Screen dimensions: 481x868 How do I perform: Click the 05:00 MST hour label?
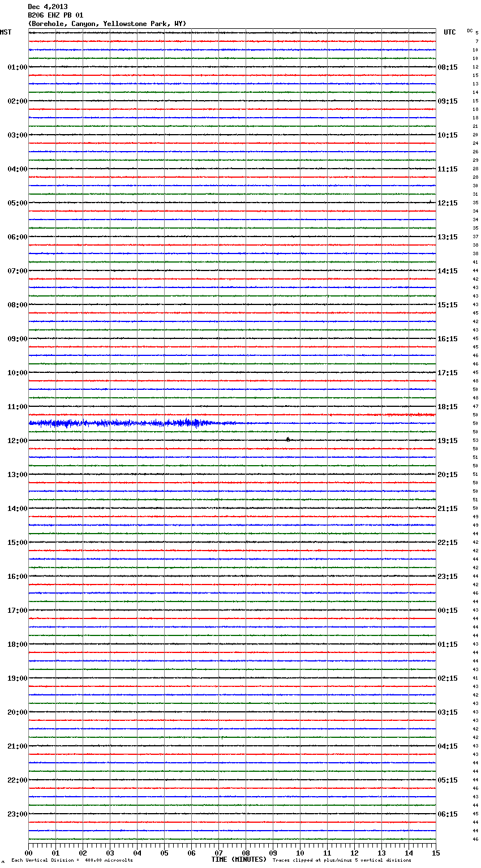pos(17,203)
